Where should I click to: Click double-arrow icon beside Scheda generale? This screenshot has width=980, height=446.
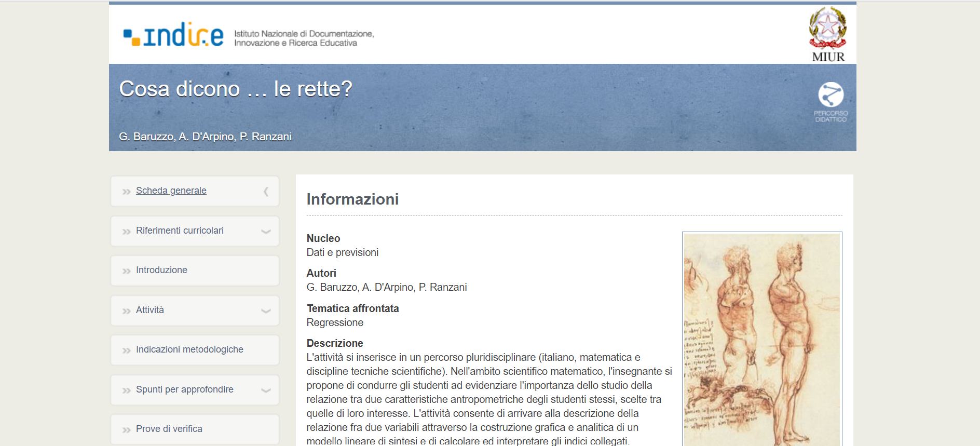pos(126,192)
